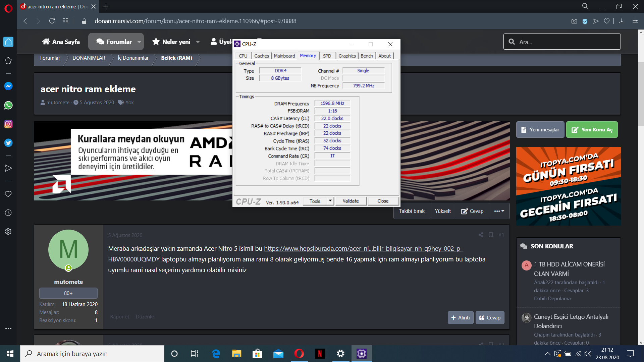Click Windows taskbar search box
The image size is (644, 362).
pos(92,354)
